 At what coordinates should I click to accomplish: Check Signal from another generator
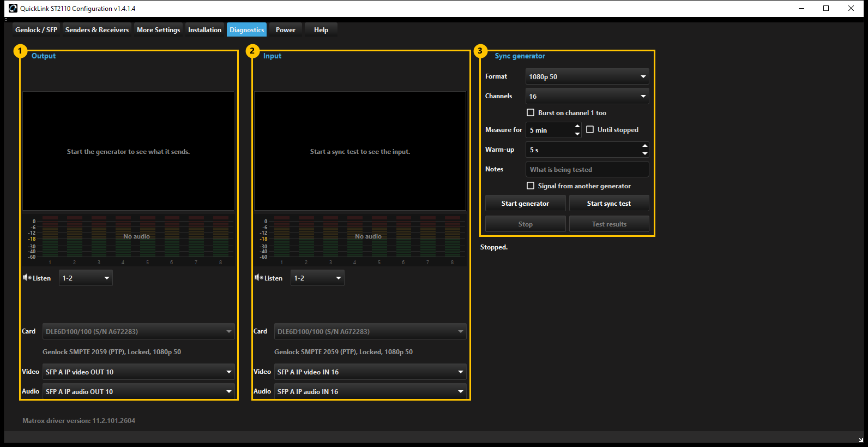tap(531, 186)
